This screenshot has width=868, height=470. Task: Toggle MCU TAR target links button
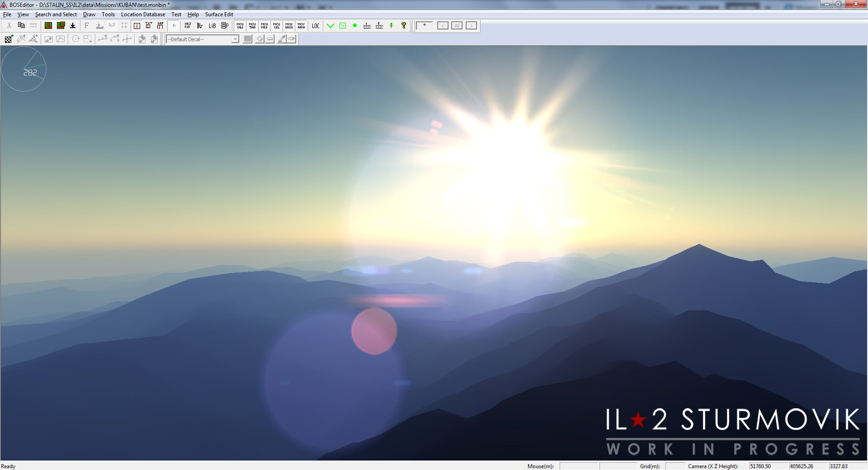tap(252, 25)
